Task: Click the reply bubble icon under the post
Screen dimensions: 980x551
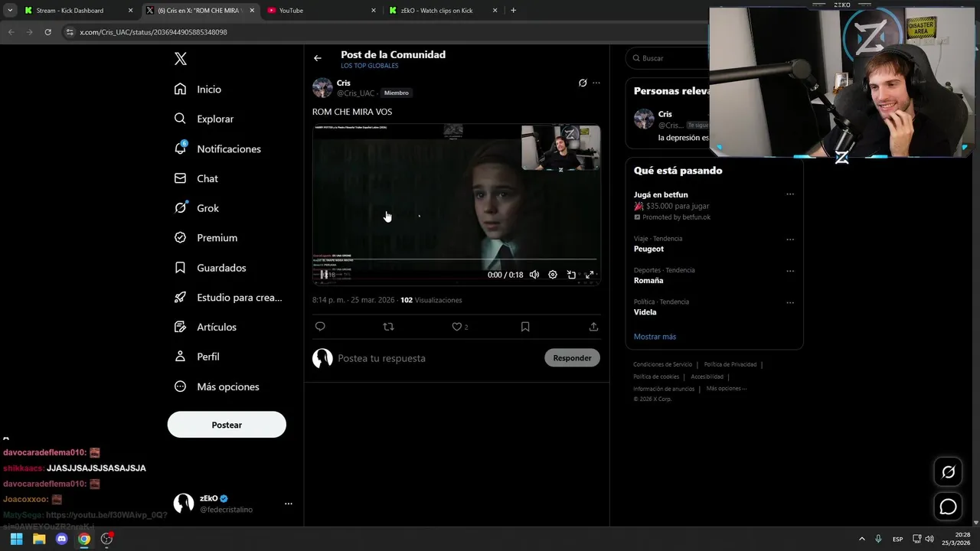Action: tap(320, 327)
